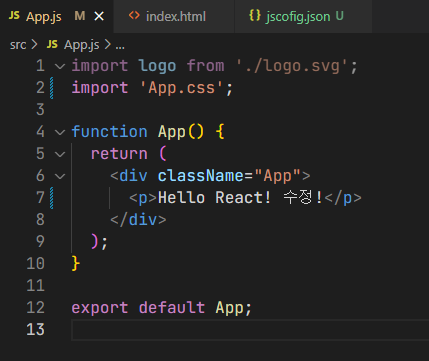Image resolution: width=429 pixels, height=361 pixels.
Task: Click export default on line 12
Action: [x=138, y=308]
